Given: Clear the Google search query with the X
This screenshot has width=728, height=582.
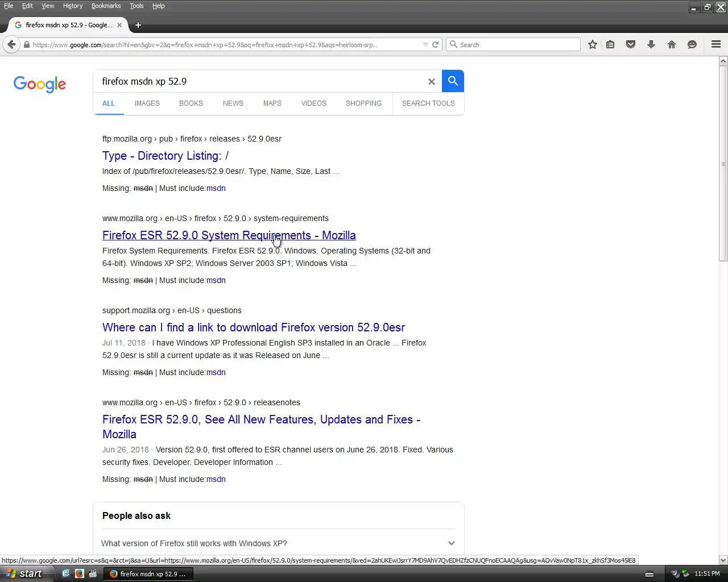Looking at the screenshot, I should [431, 81].
